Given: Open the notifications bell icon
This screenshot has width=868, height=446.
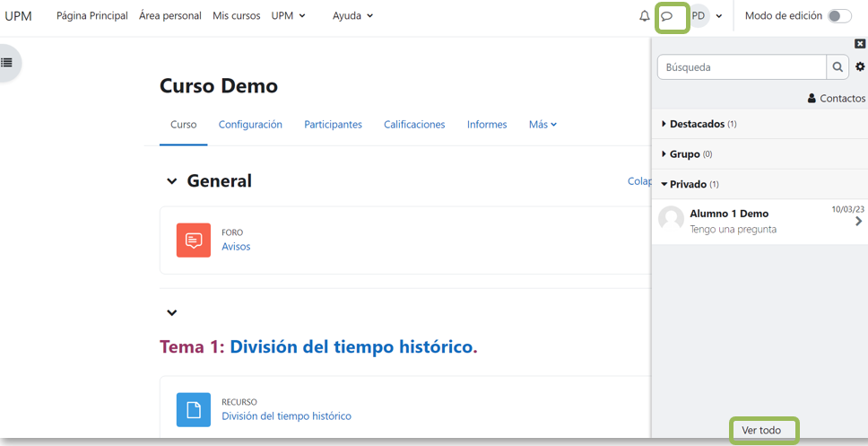Looking at the screenshot, I should click(x=644, y=16).
